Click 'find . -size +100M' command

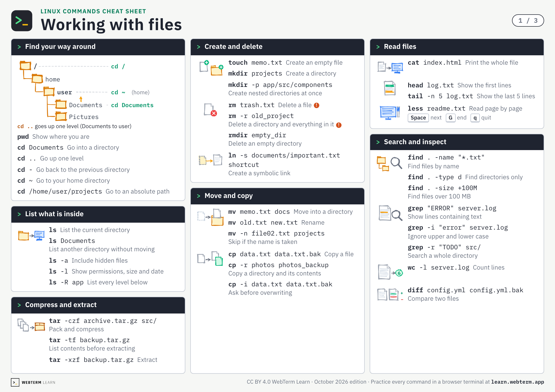[x=442, y=188]
